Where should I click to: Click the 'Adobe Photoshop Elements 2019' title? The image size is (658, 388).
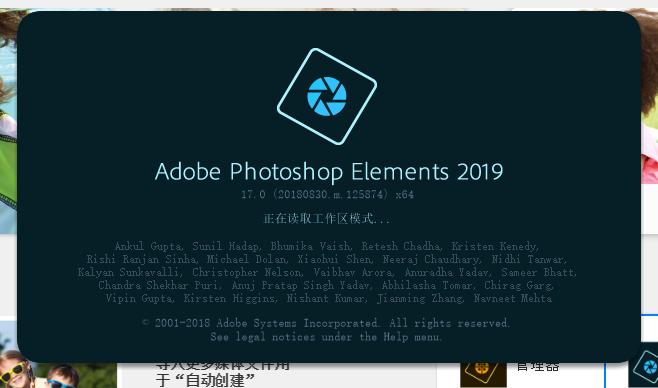pos(329,172)
